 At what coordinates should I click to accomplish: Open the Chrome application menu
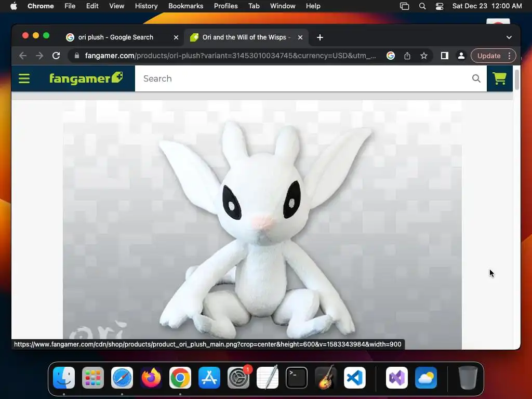coord(41,6)
